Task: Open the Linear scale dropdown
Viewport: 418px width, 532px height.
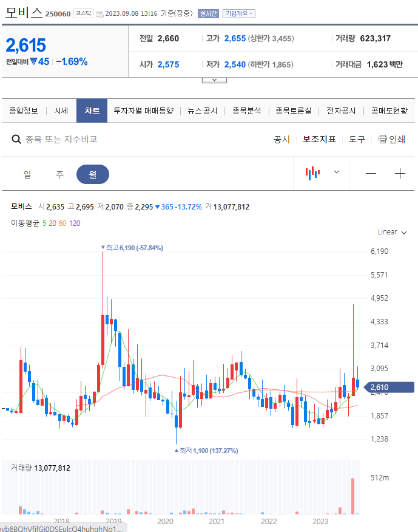Action: [x=393, y=232]
